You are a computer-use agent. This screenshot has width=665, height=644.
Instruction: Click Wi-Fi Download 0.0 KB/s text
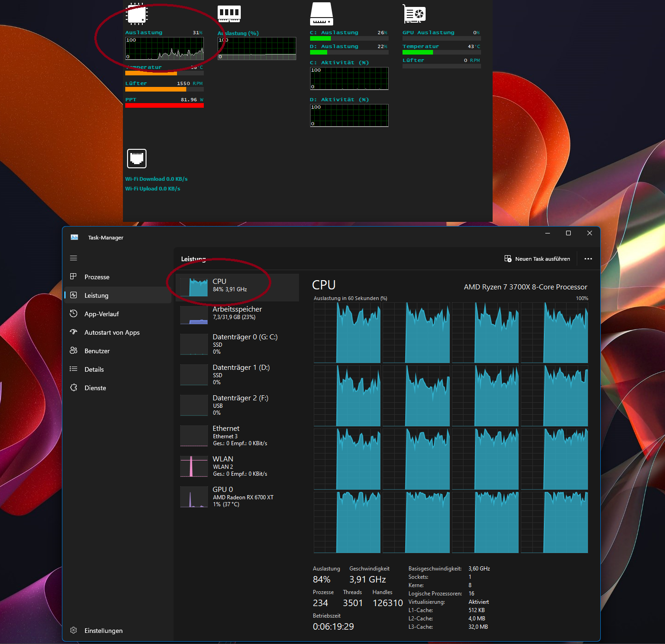156,179
